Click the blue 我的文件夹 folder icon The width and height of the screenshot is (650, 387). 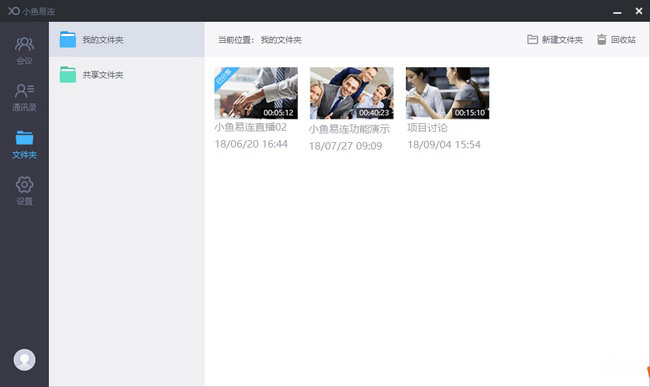click(x=68, y=39)
